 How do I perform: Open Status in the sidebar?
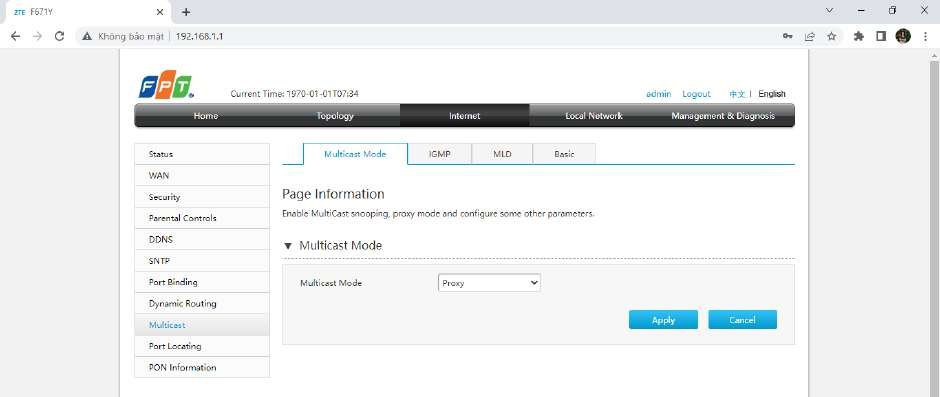(202, 154)
